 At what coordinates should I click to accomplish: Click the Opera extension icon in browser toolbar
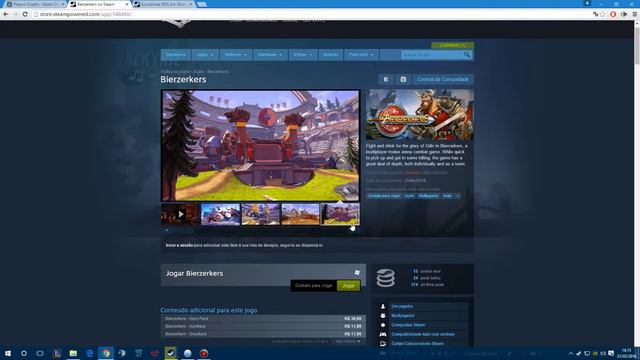click(x=613, y=14)
